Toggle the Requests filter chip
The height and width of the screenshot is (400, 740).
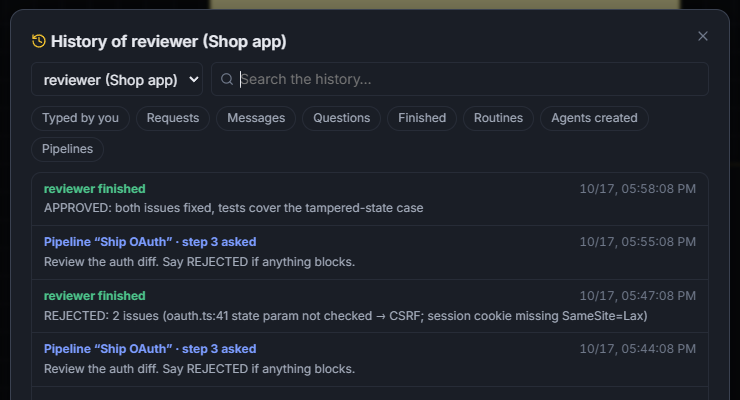coord(173,118)
